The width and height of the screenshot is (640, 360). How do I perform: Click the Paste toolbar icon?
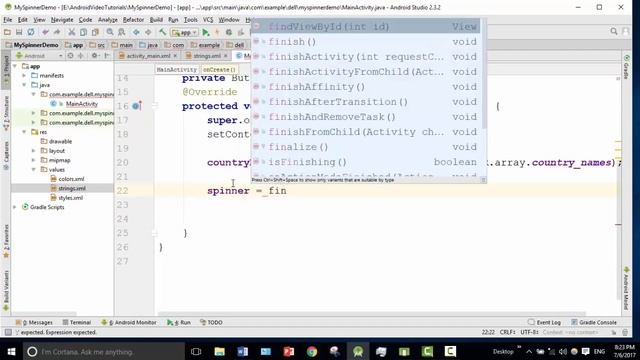(x=95, y=32)
